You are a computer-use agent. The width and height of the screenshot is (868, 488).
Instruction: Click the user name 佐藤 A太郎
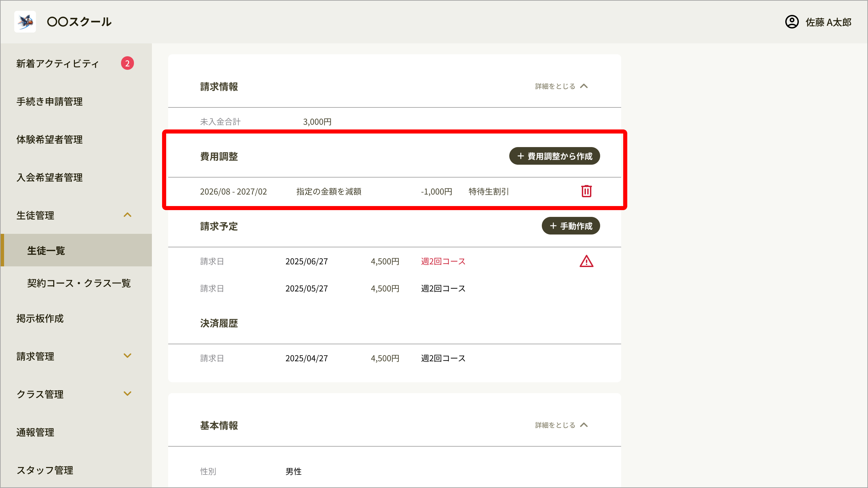pos(828,22)
